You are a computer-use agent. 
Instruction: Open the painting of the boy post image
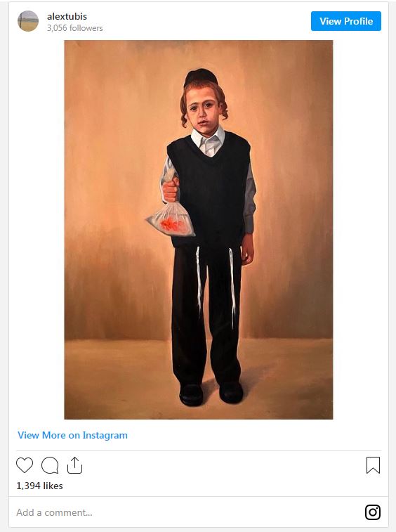coord(199,230)
